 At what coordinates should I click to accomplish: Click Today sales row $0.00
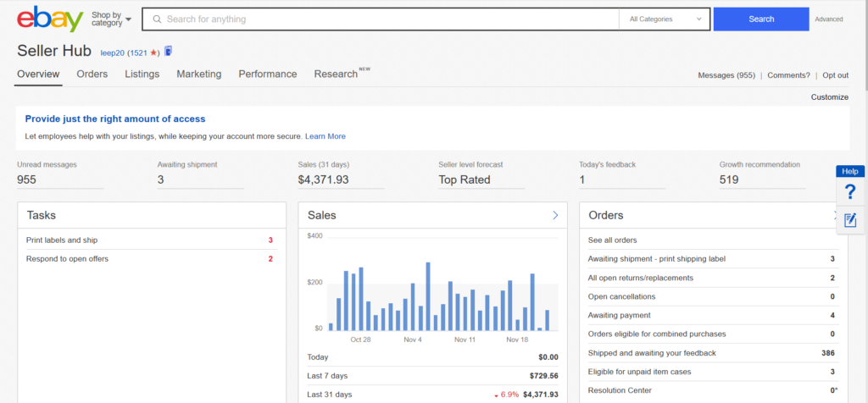click(432, 357)
